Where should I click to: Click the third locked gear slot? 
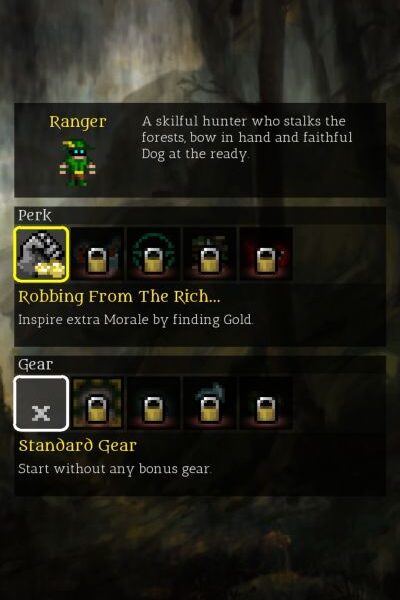(153, 403)
